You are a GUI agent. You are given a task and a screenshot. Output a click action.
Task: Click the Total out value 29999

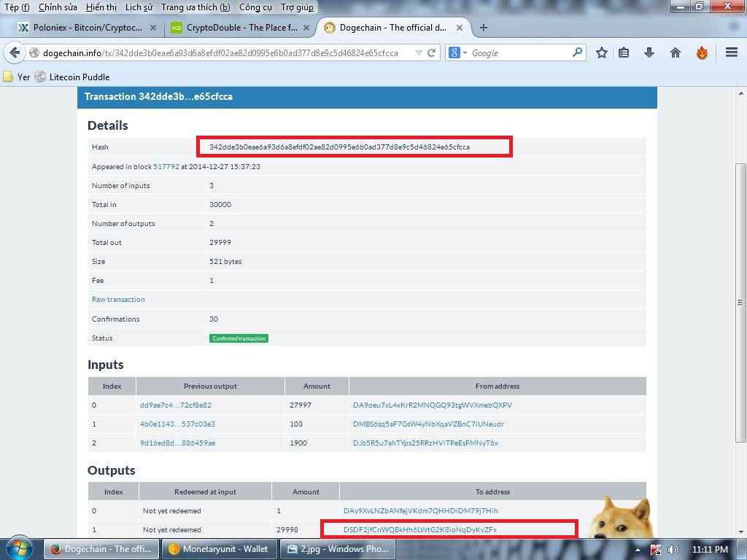(220, 242)
